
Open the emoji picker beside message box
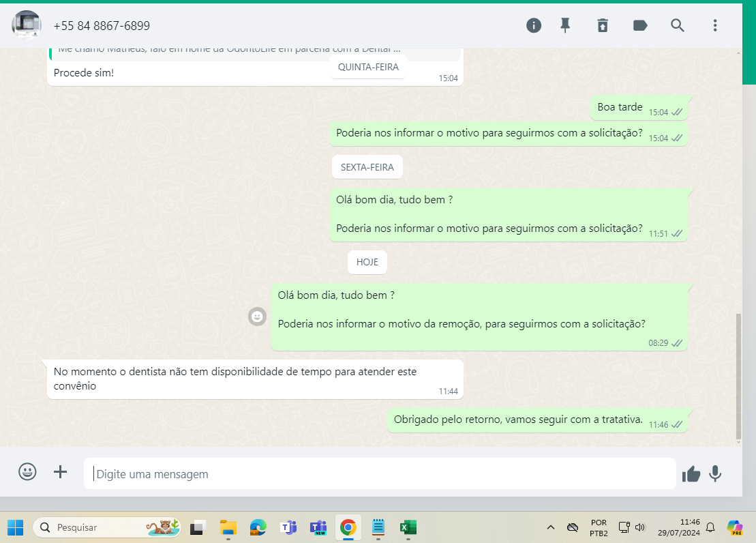27,472
